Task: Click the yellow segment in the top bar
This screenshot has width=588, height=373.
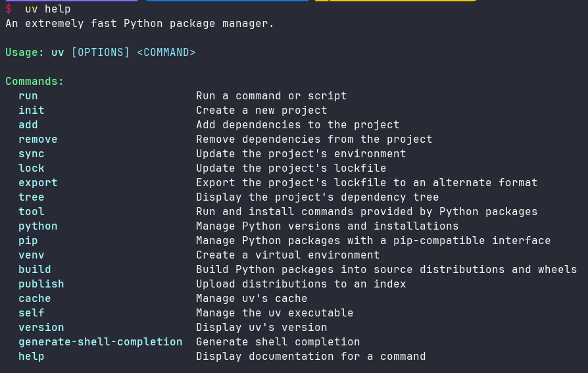Action: click(395, 1)
